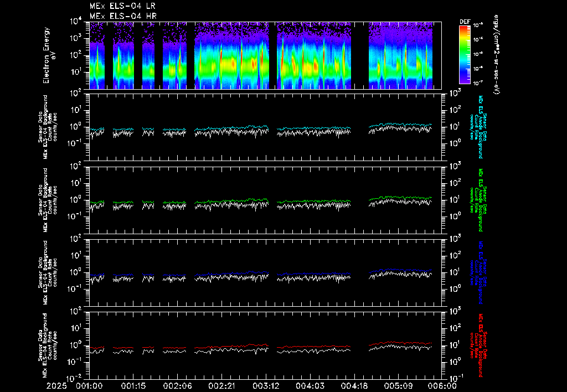Select the cyan right-side axis label text
Screen dimensions: 567x392
tap(478, 127)
